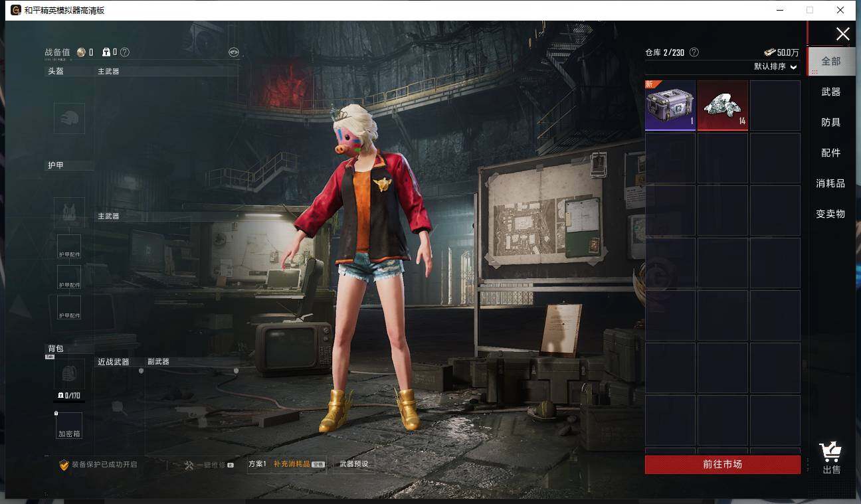The width and height of the screenshot is (861, 504).
Task: Open the 加密箱 secure box slot
Action: click(69, 425)
